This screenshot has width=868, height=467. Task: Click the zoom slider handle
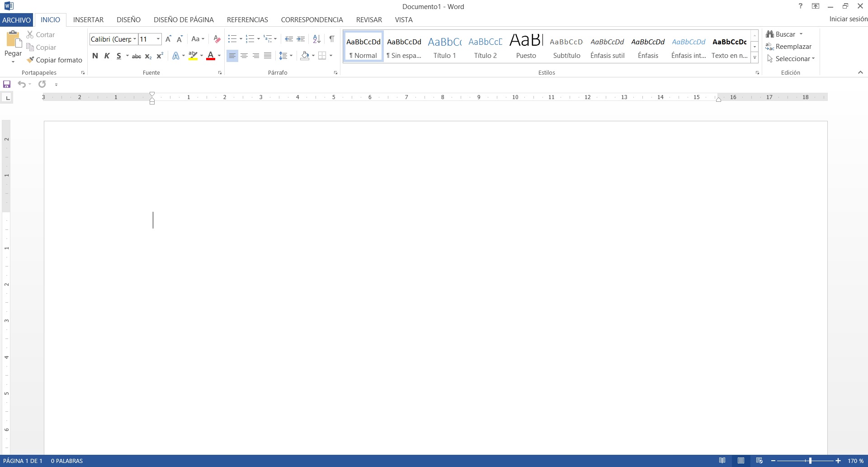coord(810,461)
